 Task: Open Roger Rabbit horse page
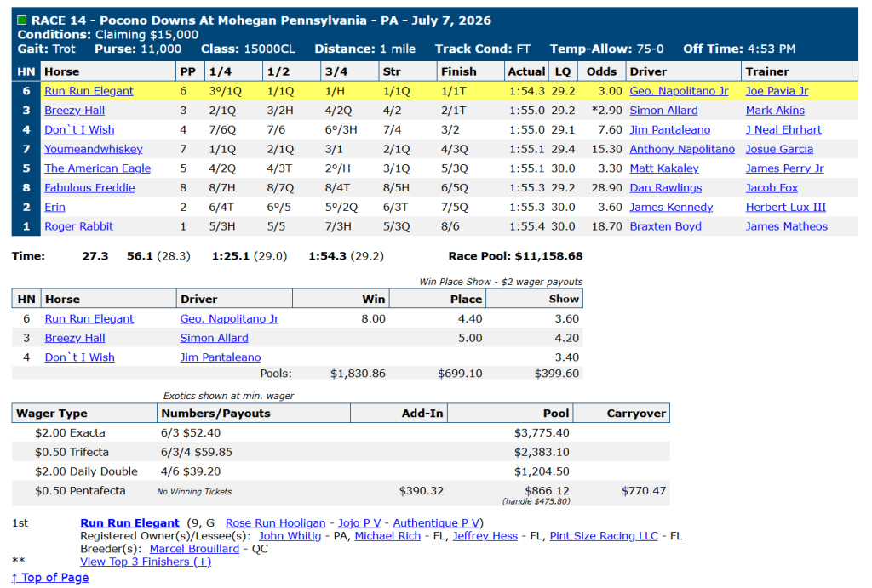coord(78,226)
